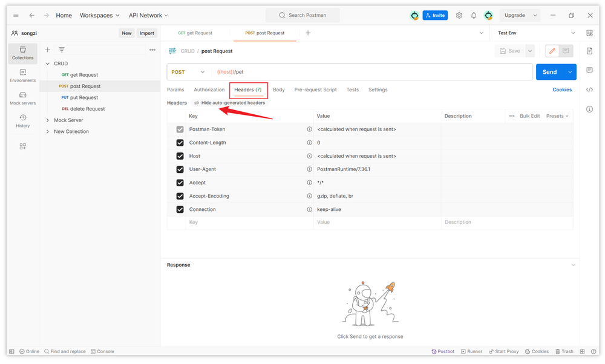Open History in the sidebar
Screen dimensions: 605x364
point(22,121)
